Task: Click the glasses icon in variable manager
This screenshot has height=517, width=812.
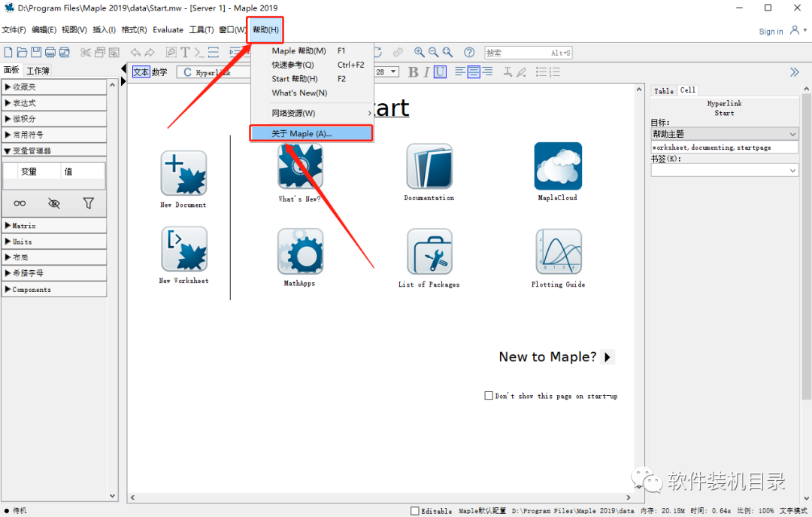Action: [20, 203]
